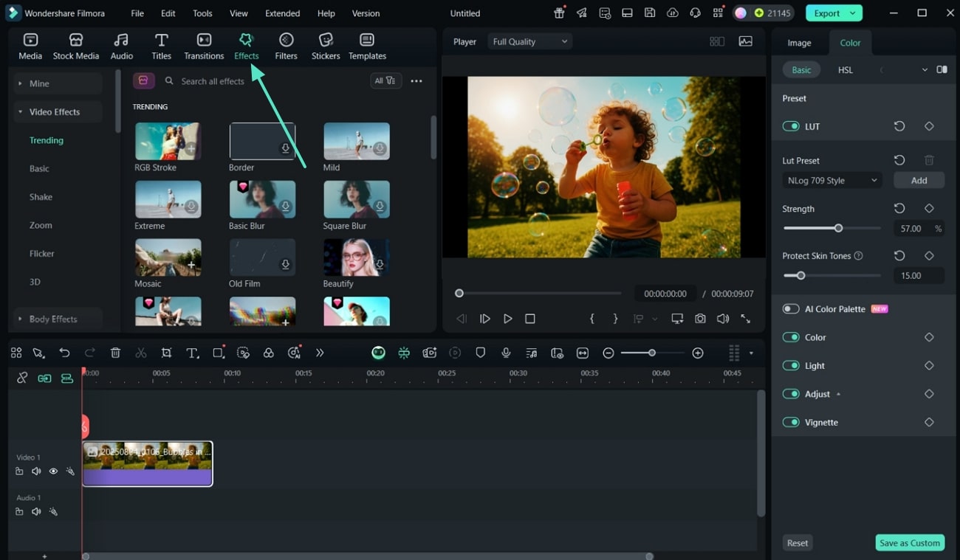
Task: Zoom in the timeline with plus icon
Action: (x=698, y=353)
